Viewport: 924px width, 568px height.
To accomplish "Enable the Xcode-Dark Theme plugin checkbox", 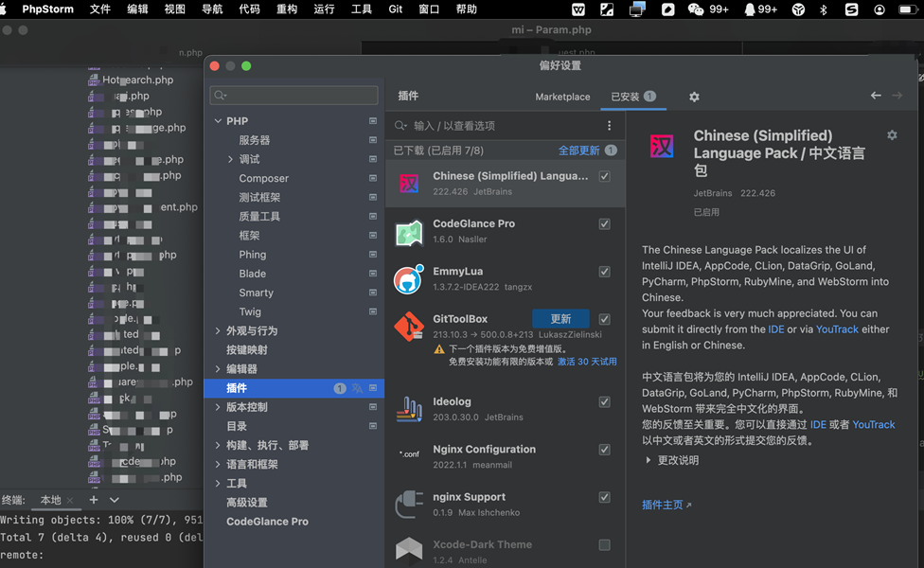I will tap(605, 545).
